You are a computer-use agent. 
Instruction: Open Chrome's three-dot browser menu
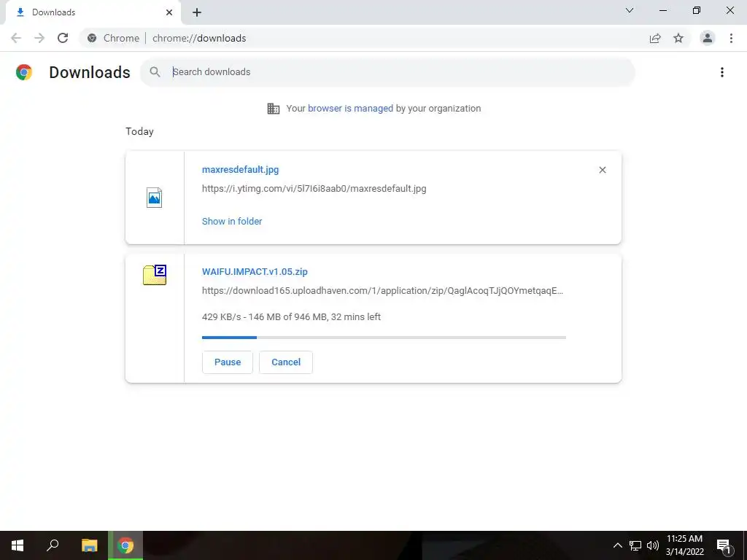731,38
